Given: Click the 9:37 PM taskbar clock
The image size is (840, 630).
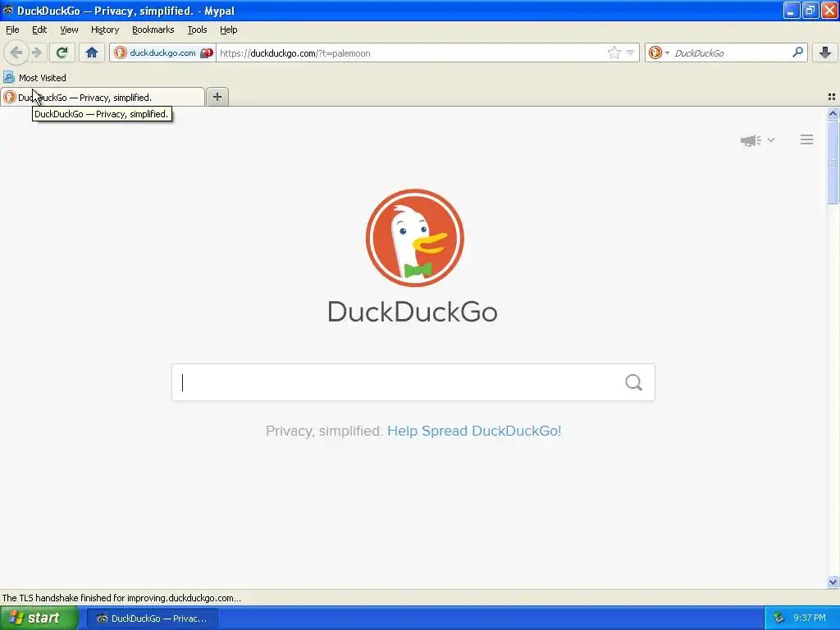Looking at the screenshot, I should (810, 618).
